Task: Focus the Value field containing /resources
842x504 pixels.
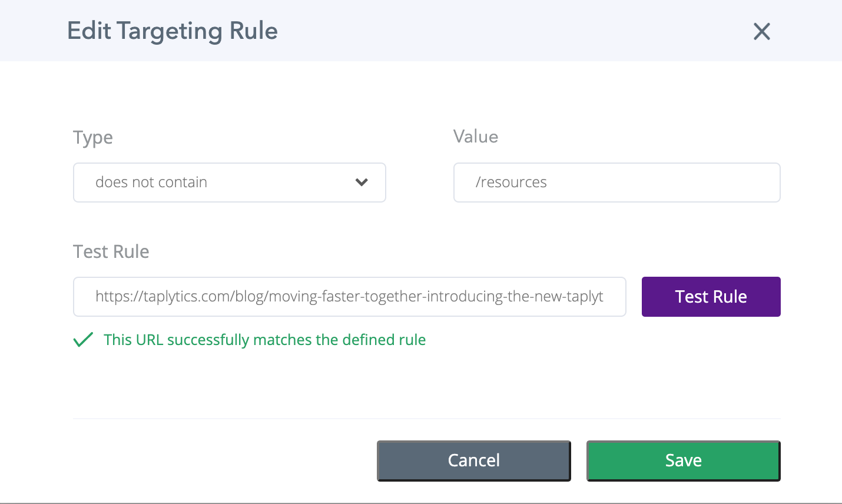Action: click(x=616, y=183)
